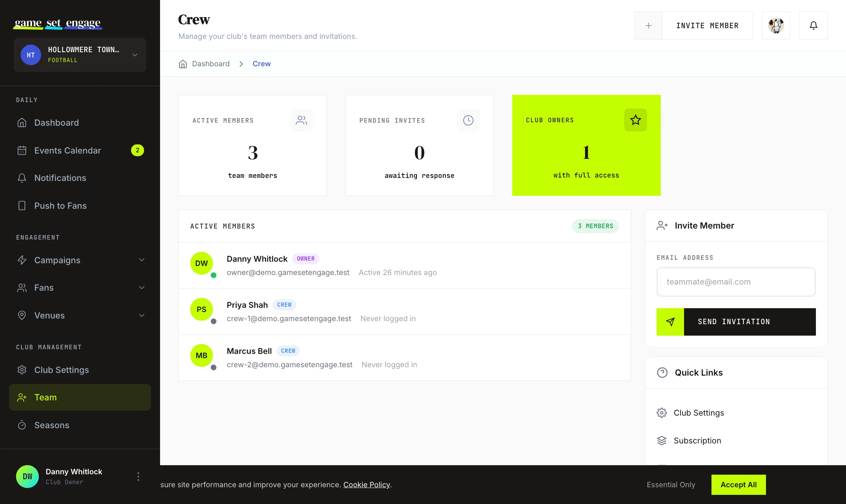
Task: Select the name Marcus Bell
Action: (x=249, y=351)
